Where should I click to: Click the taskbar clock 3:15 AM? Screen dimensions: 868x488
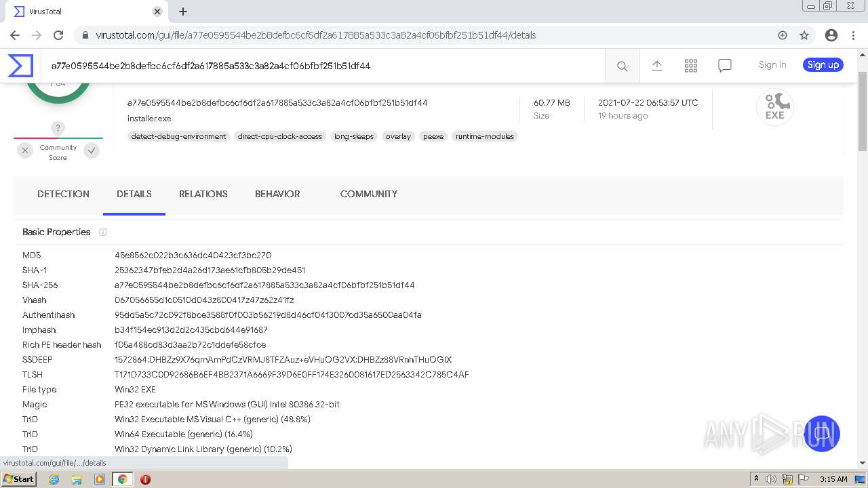pos(833,479)
